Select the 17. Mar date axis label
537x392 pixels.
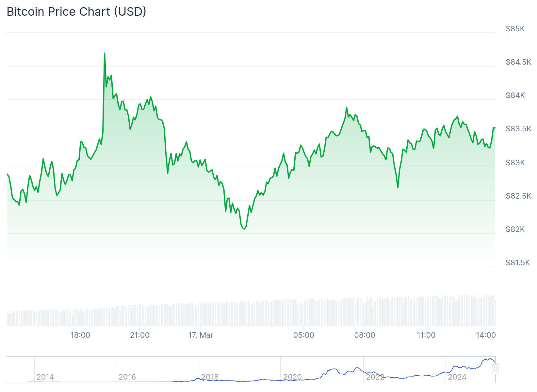(x=201, y=335)
